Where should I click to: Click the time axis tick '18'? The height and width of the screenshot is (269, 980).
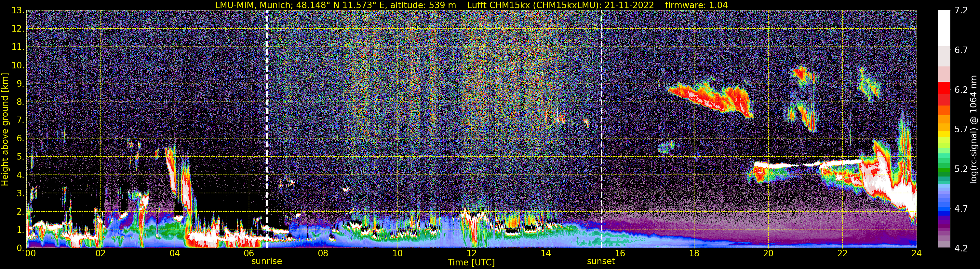(x=694, y=253)
